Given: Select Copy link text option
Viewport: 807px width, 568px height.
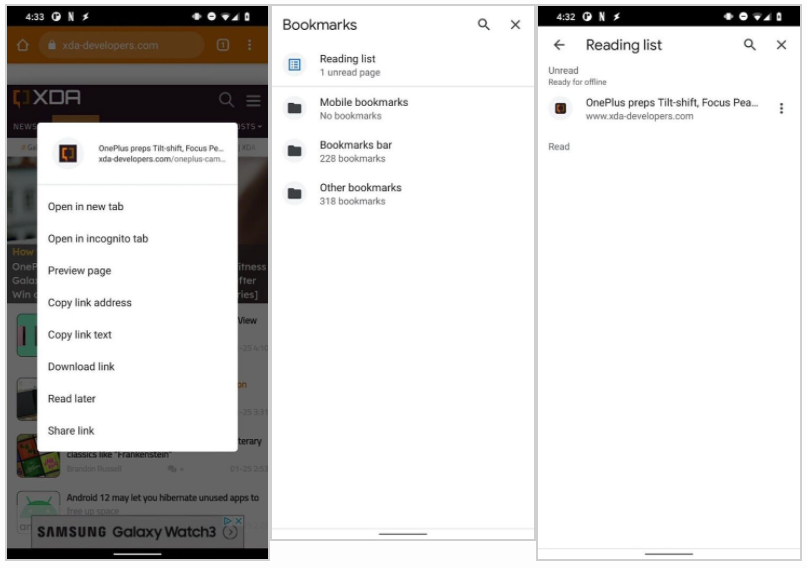Looking at the screenshot, I should coord(137,334).
